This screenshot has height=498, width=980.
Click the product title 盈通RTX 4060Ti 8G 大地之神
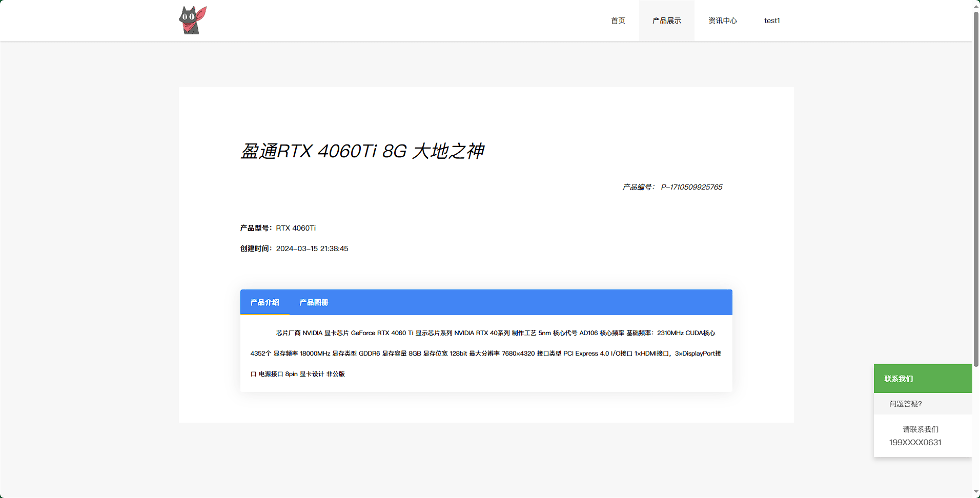[x=362, y=151]
